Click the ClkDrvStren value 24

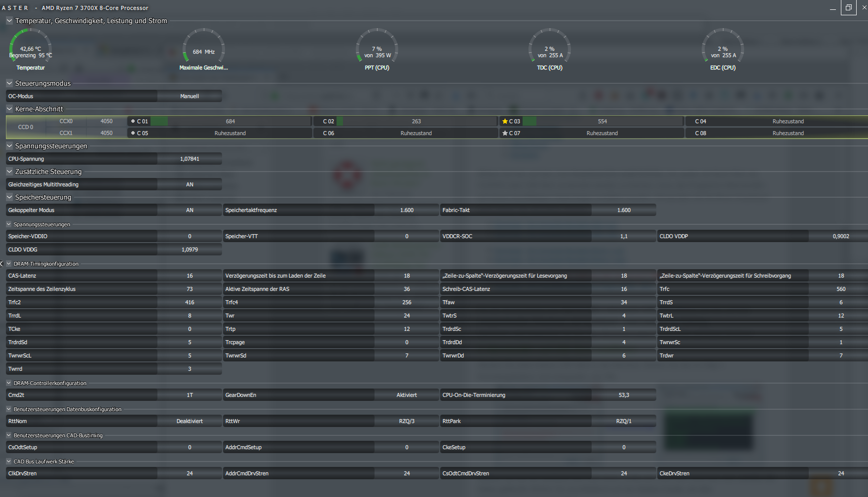coord(189,473)
